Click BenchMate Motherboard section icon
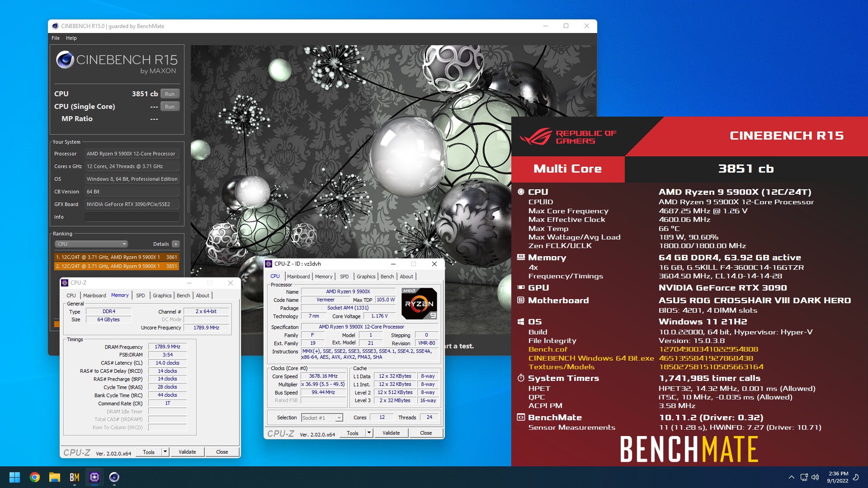Viewport: 868px width, 488px height. click(x=521, y=300)
